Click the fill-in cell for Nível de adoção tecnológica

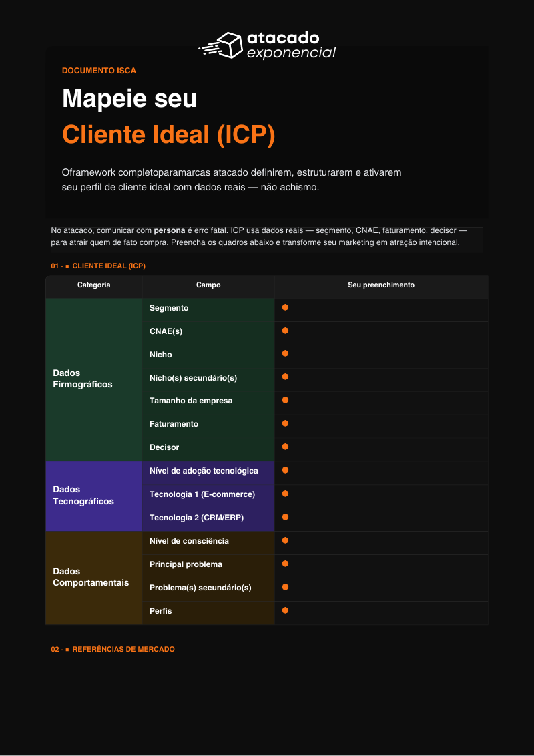coord(381,473)
